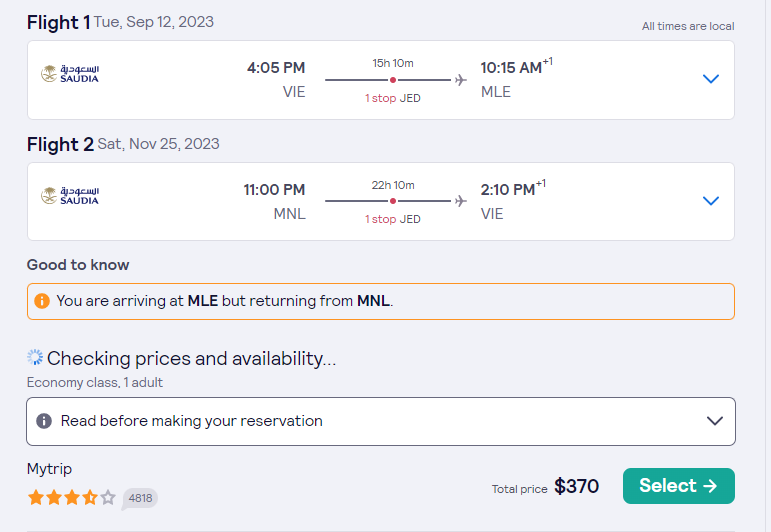
Task: Click the loading spinner next to Checking prices
Action: click(35, 357)
